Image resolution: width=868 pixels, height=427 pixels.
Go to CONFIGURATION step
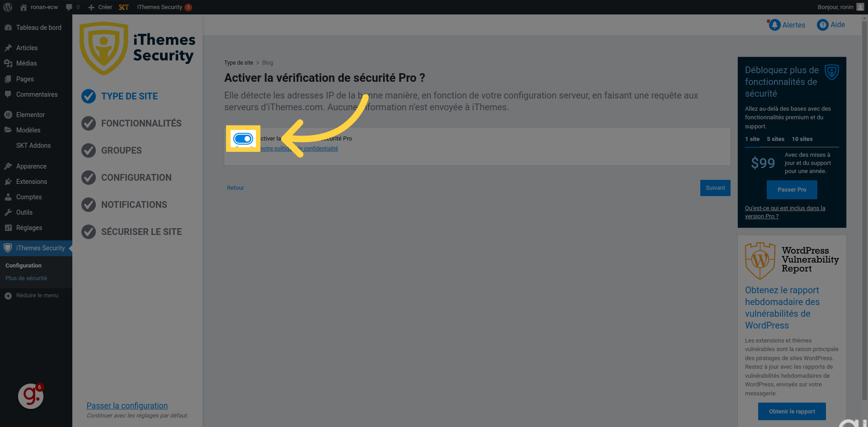point(127,178)
